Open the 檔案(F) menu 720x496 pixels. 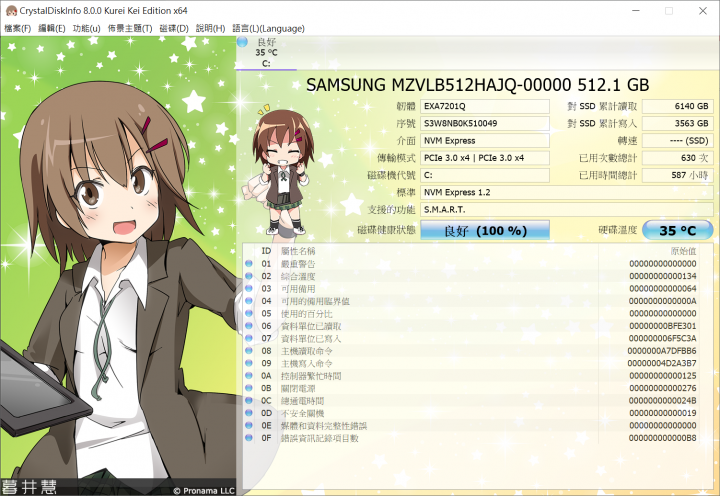click(x=17, y=28)
